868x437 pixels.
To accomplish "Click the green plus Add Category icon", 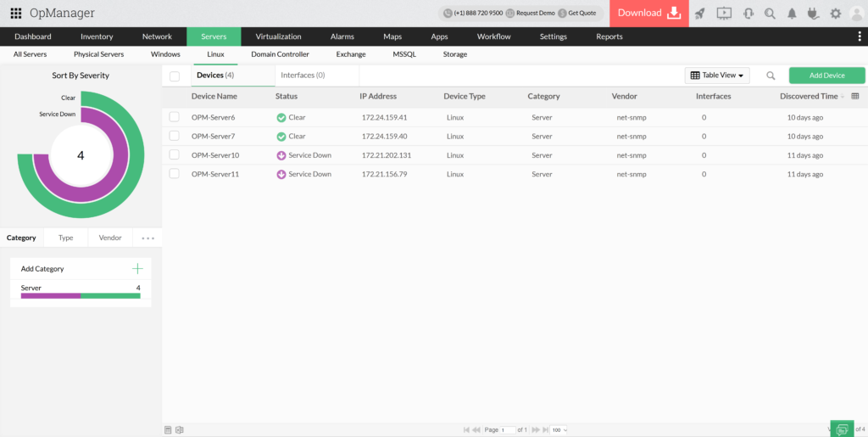I will pyautogui.click(x=137, y=268).
